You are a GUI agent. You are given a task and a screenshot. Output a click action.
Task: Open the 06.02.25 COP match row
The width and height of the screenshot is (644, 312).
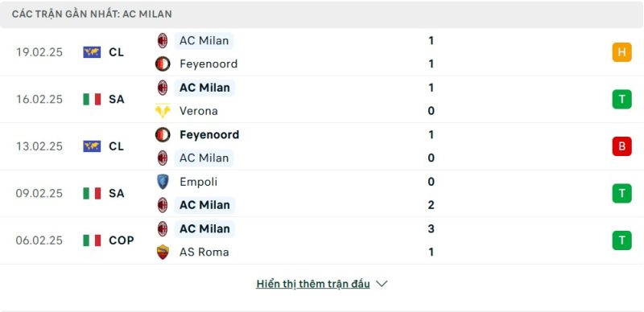pyautogui.click(x=322, y=240)
